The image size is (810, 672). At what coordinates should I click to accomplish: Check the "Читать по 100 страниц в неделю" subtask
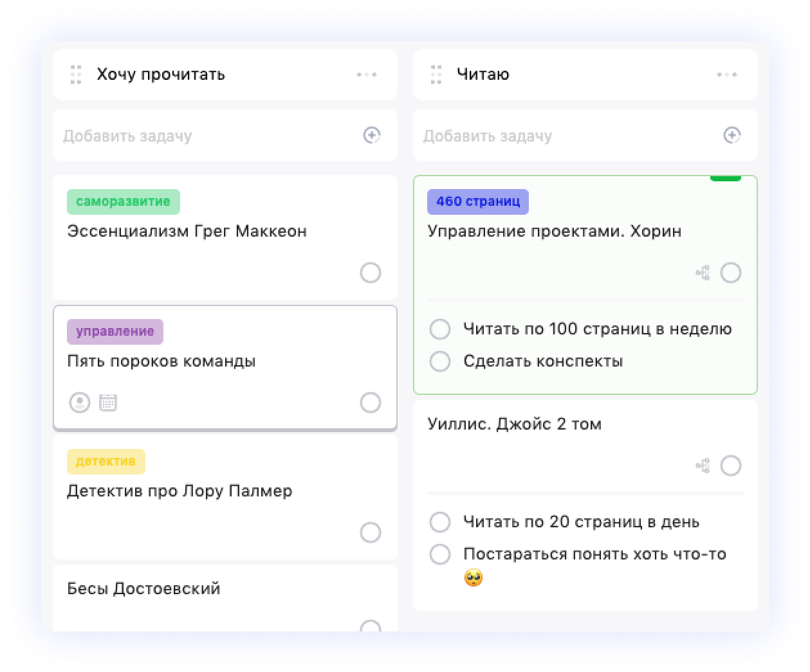pos(439,329)
